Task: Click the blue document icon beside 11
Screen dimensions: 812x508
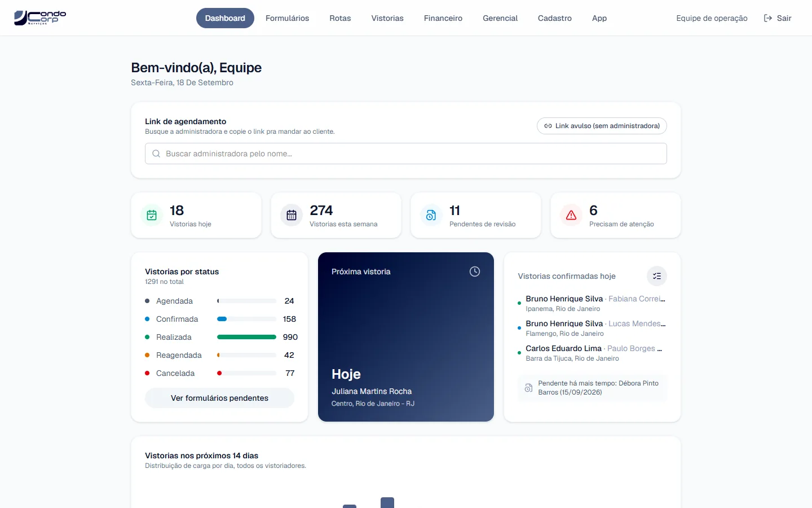Action: click(431, 215)
